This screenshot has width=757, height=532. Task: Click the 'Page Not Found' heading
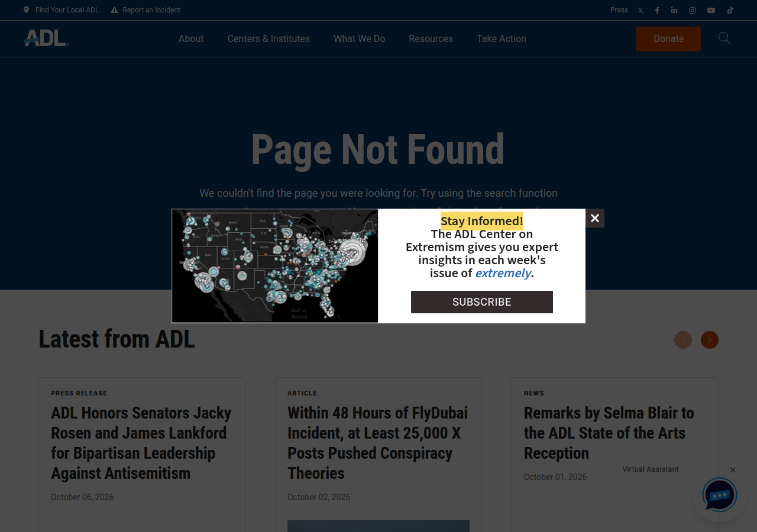tap(378, 150)
